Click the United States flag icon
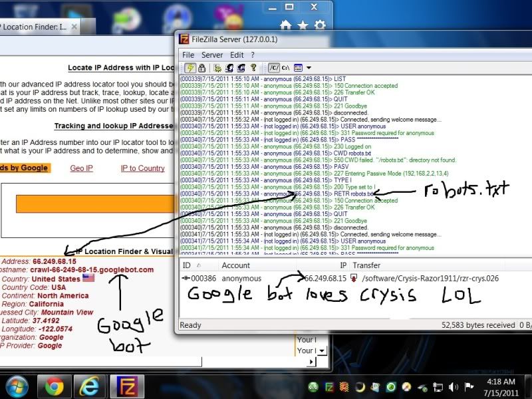532x399 pixels. pos(88,278)
